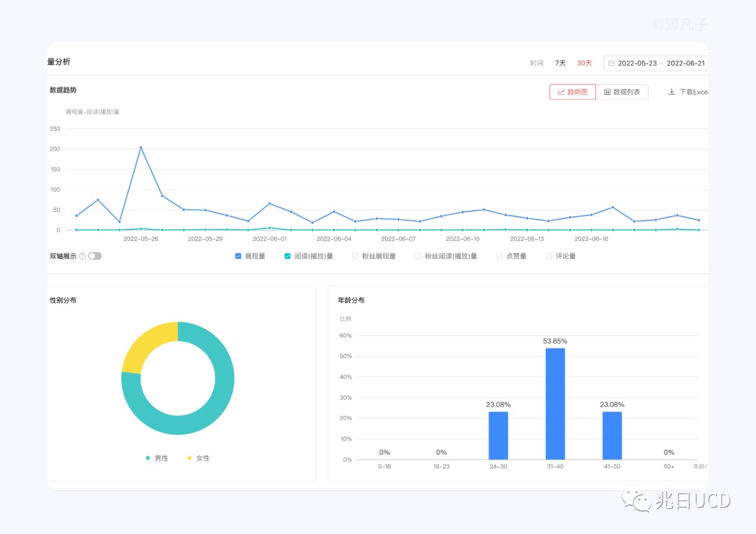This screenshot has width=756, height=534.
Task: Uncheck the 展现量 checkbox
Action: click(239, 256)
